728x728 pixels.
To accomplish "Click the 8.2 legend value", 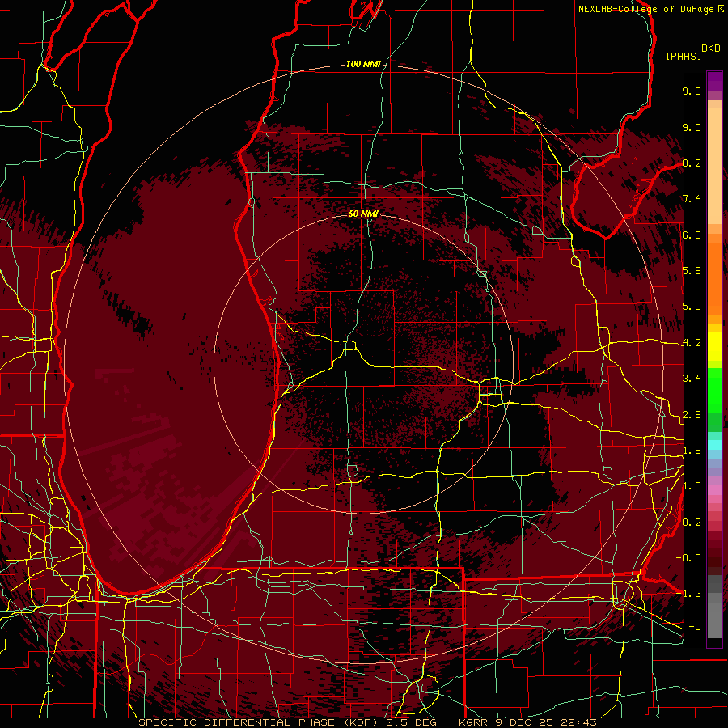I will 692,163.
